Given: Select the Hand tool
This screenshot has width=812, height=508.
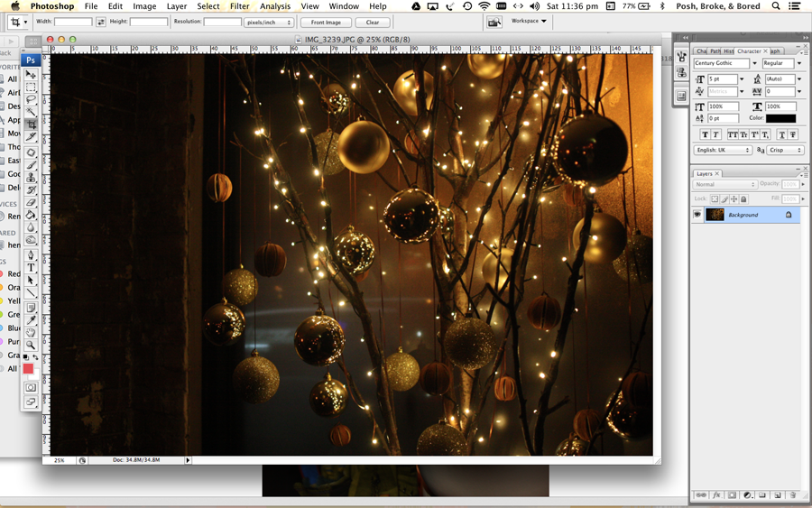Looking at the screenshot, I should (x=31, y=332).
